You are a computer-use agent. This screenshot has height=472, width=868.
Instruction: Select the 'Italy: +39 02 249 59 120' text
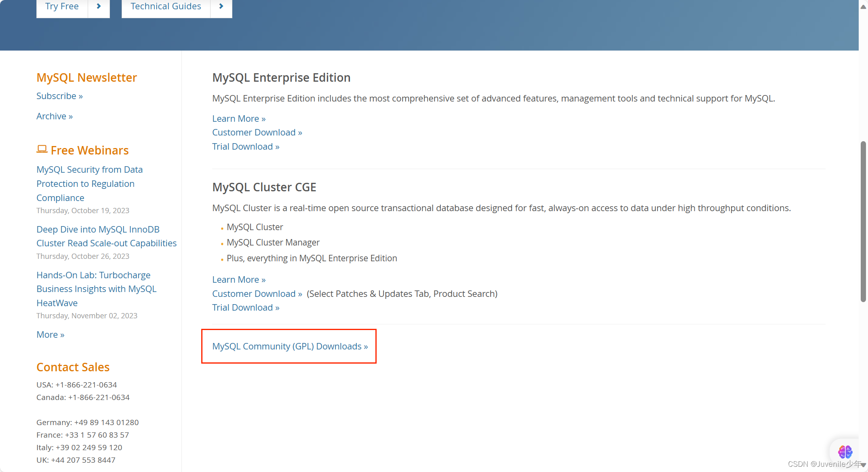tap(79, 447)
